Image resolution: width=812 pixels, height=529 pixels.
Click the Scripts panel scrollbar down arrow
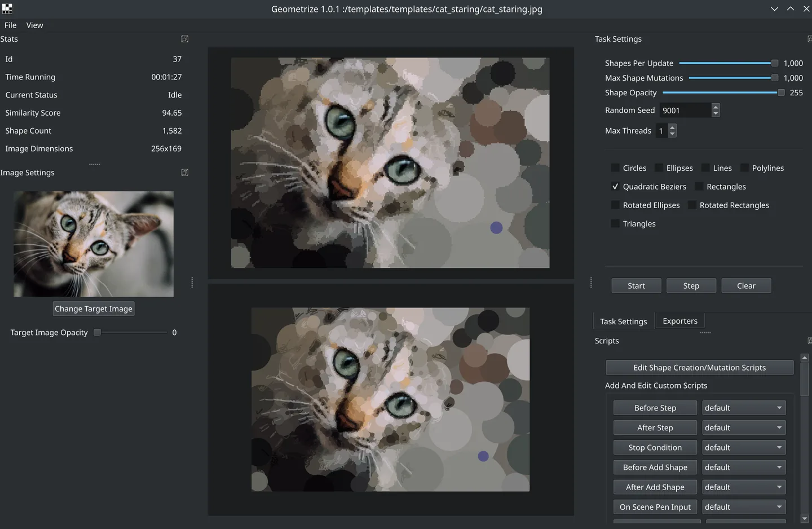click(805, 519)
